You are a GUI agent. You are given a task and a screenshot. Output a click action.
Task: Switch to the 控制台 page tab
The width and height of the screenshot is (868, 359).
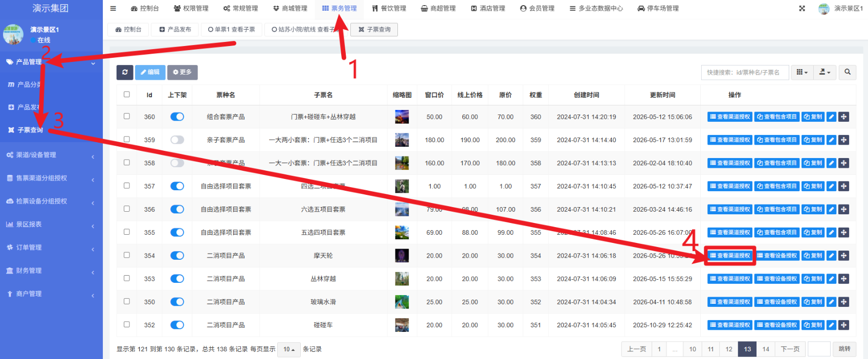[128, 30]
